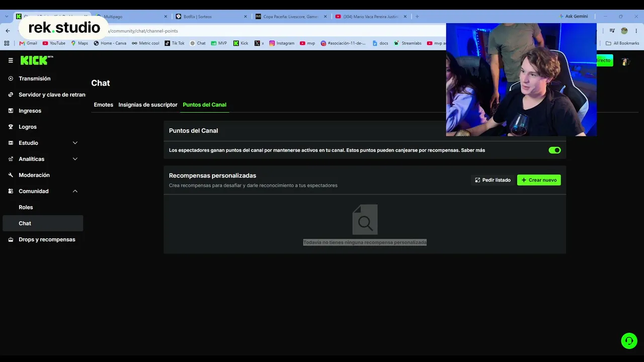Image resolution: width=644 pixels, height=362 pixels.
Task: Click the empty rewards magnifier placeholder
Action: click(365, 220)
